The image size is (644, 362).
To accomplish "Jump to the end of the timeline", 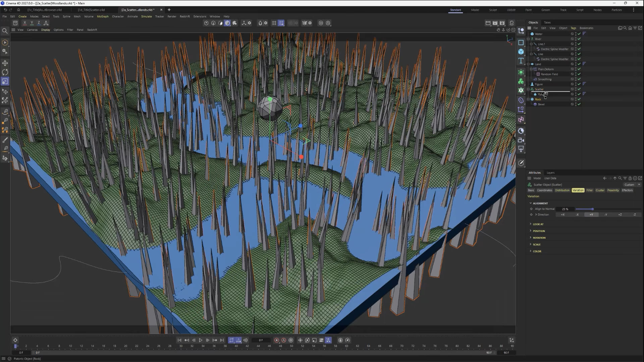I will click(222, 340).
